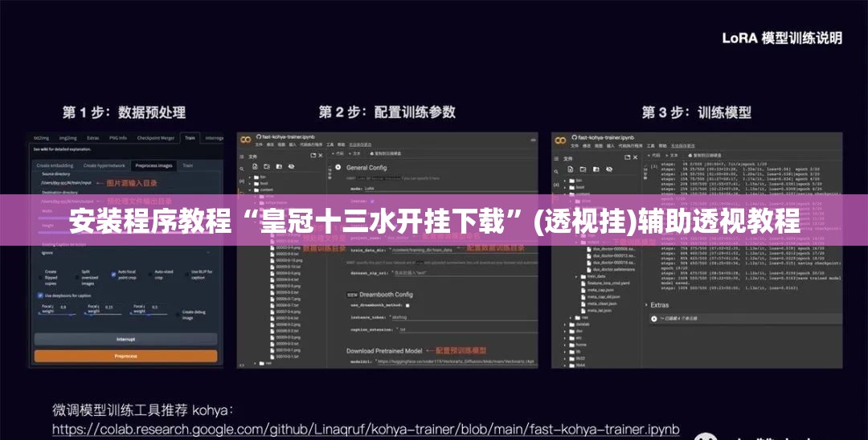The height and width of the screenshot is (440, 868).
Task: Adjust the third Focal point weight slider at 0.5
Action: (149, 315)
